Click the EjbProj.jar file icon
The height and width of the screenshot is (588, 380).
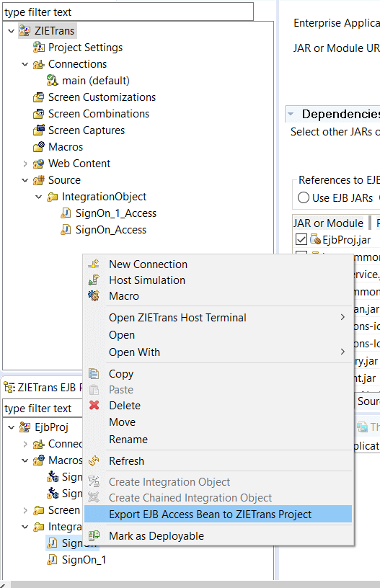[x=316, y=239]
